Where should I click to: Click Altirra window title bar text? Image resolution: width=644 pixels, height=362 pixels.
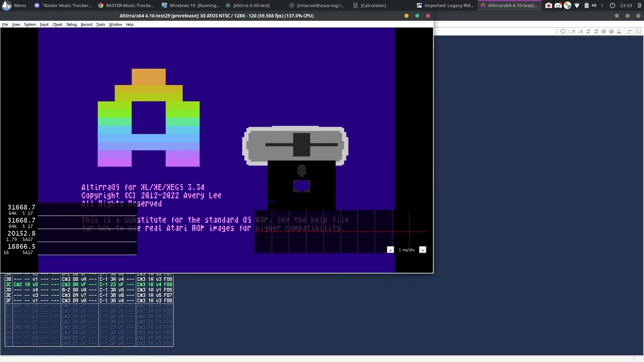coord(216,16)
